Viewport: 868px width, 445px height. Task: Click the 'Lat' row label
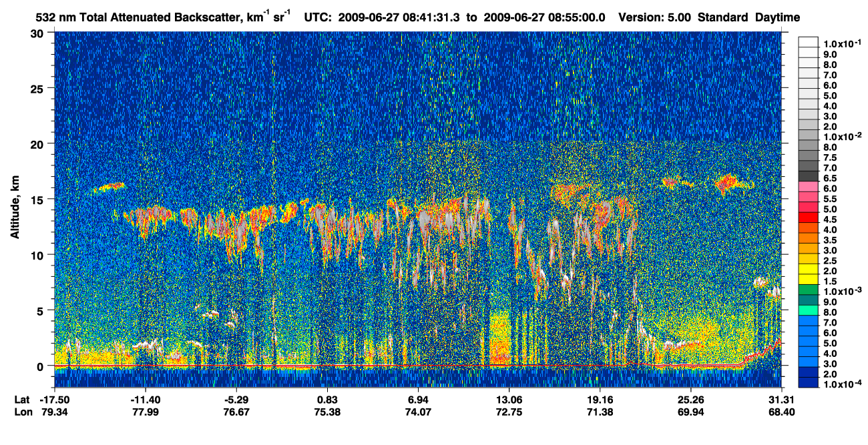click(x=22, y=399)
